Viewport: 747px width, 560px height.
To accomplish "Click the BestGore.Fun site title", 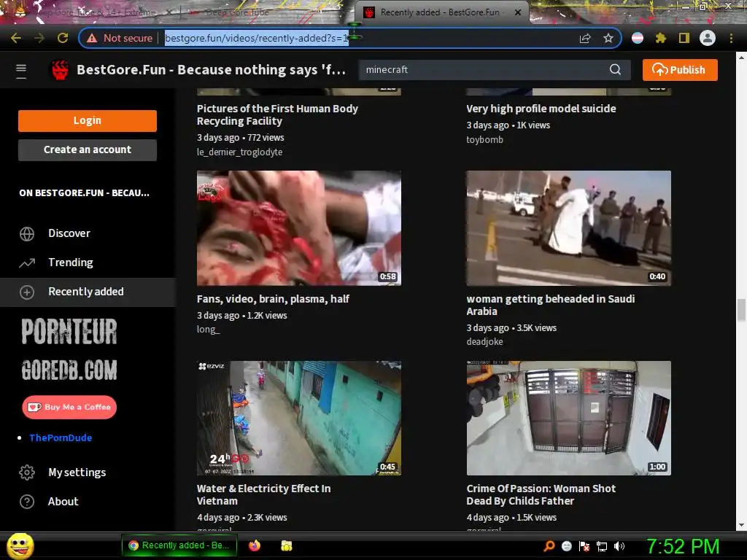I will pos(211,70).
